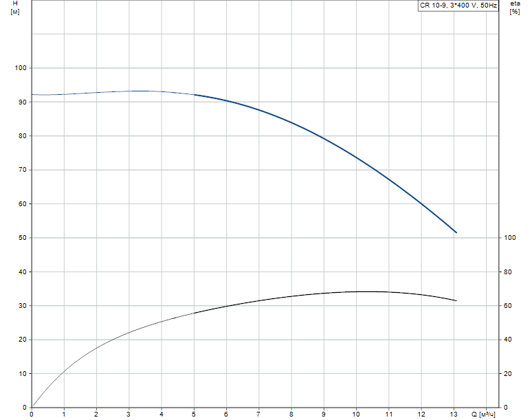Click the 60 tick on the eta axis
Screen dimensions: 532x420
[508, 306]
